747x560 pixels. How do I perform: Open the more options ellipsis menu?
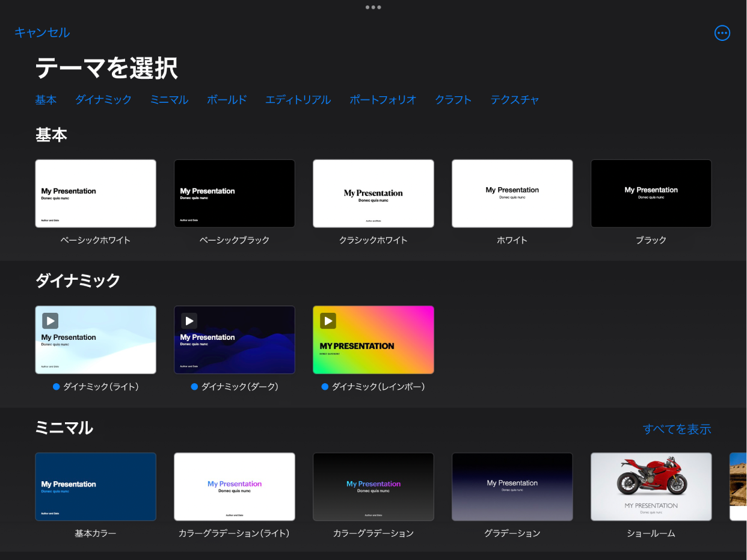[722, 33]
